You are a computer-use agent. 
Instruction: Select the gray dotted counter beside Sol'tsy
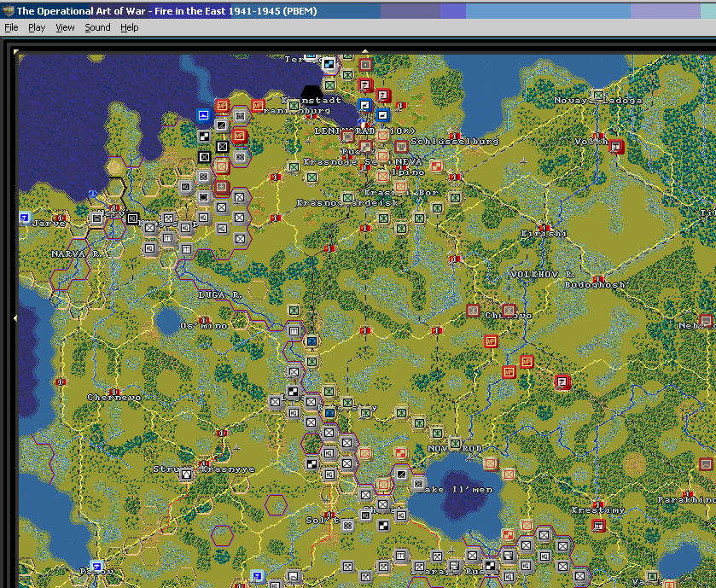pos(347,526)
